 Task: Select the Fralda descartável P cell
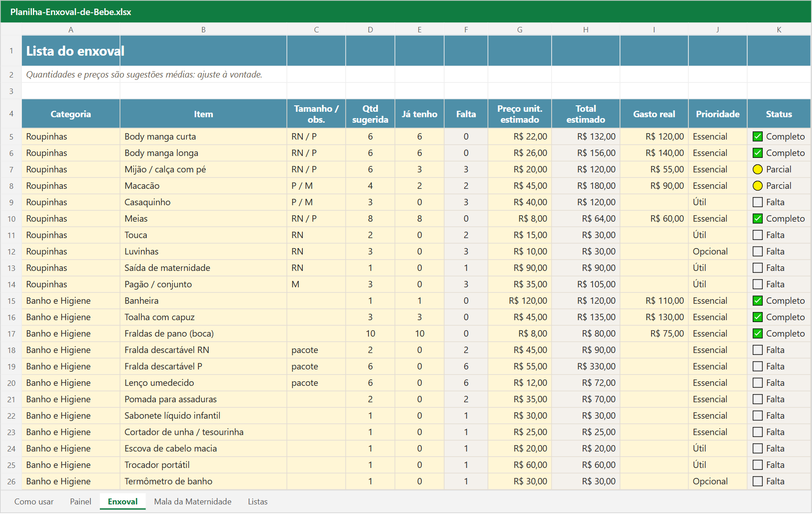point(203,366)
